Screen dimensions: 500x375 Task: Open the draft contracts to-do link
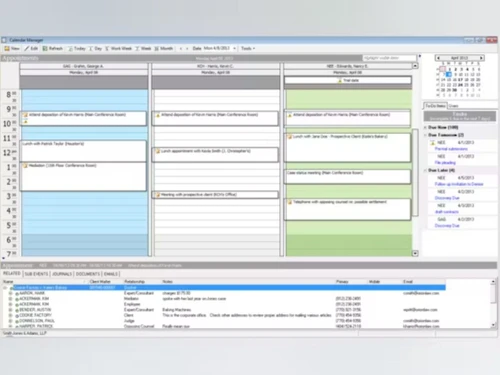447,212
